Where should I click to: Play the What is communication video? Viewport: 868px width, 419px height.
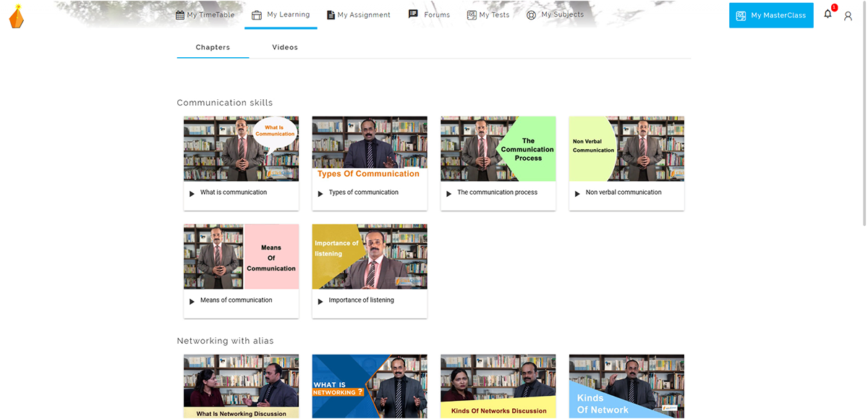coord(192,194)
